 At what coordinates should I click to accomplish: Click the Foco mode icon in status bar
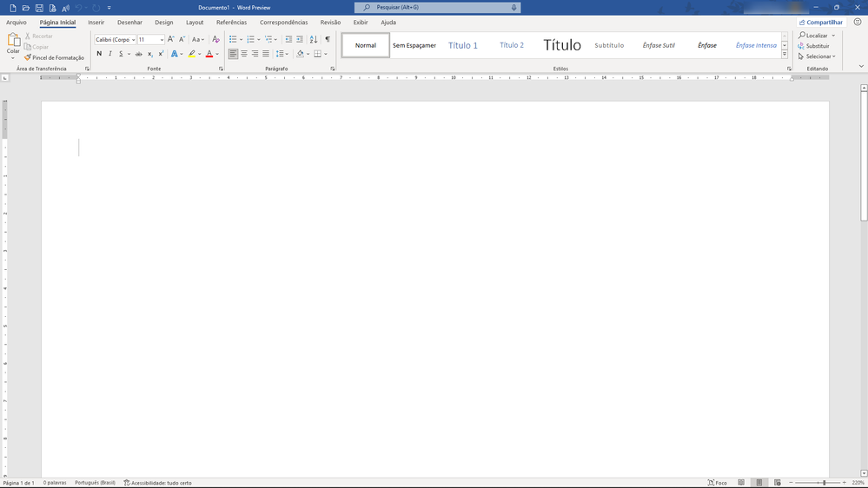(x=717, y=483)
